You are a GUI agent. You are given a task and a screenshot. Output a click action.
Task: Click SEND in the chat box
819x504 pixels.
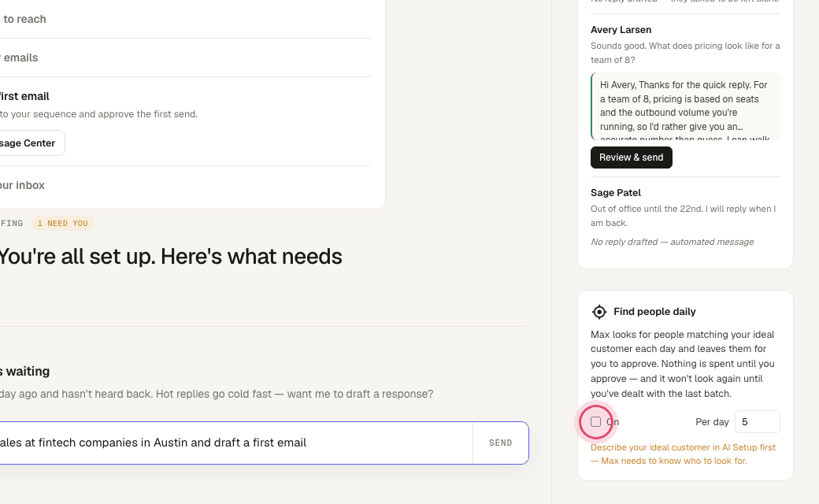tap(500, 443)
